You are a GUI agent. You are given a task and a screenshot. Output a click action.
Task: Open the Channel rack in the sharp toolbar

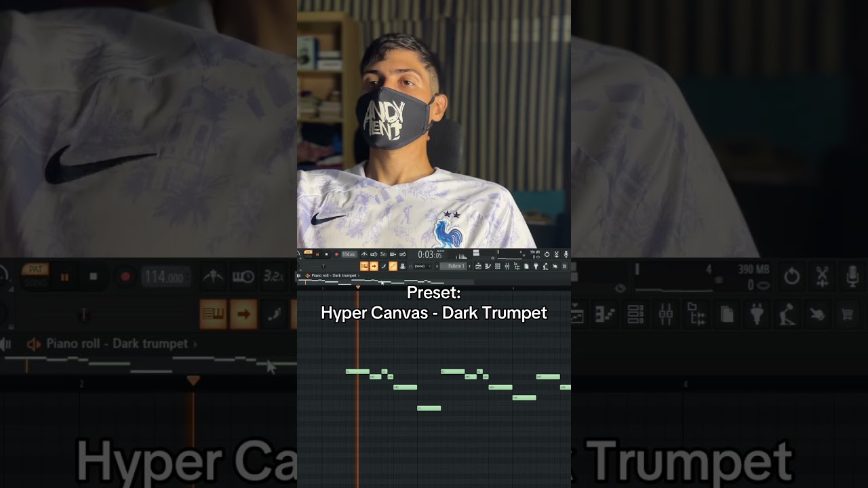[x=498, y=266]
